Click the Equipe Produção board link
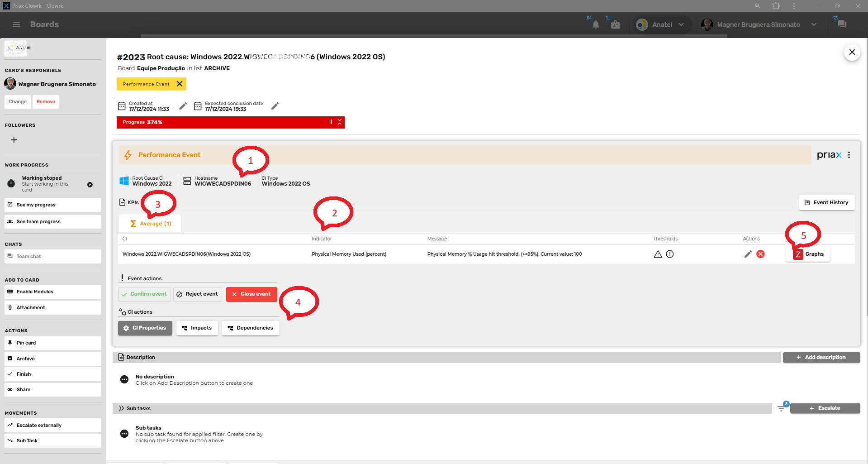The height and width of the screenshot is (464, 868). tap(161, 68)
